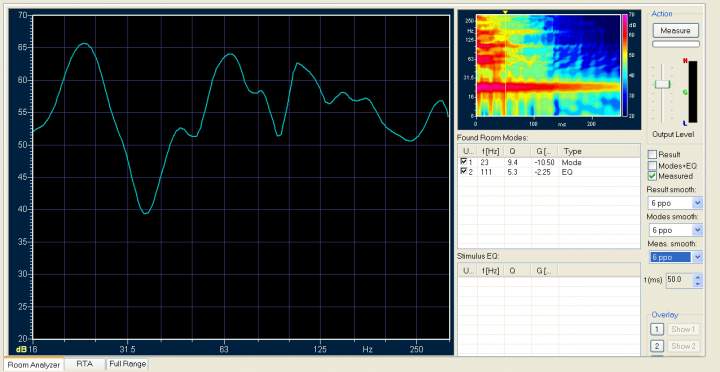The height and width of the screenshot is (372, 720).
Task: Click the Show 2 overlay button
Action: click(x=684, y=346)
